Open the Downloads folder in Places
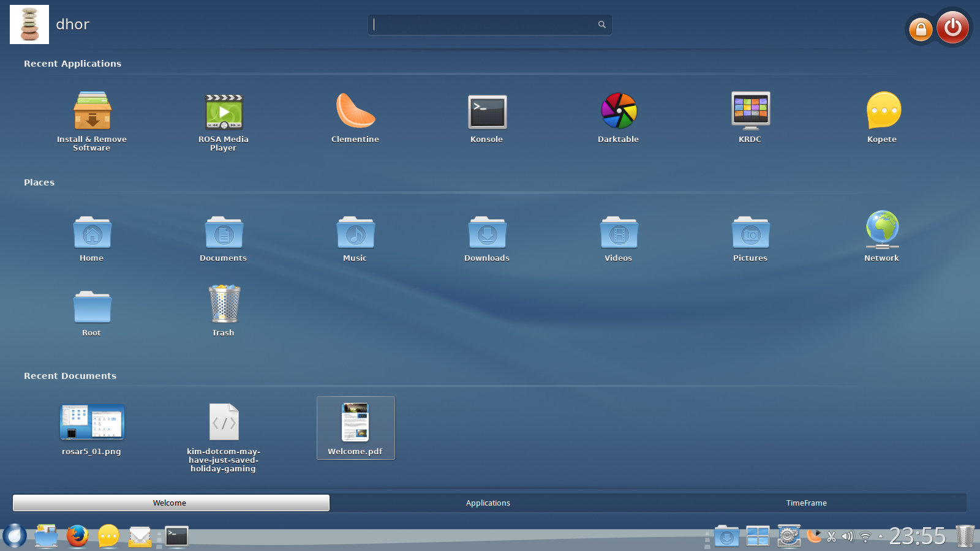 [487, 238]
